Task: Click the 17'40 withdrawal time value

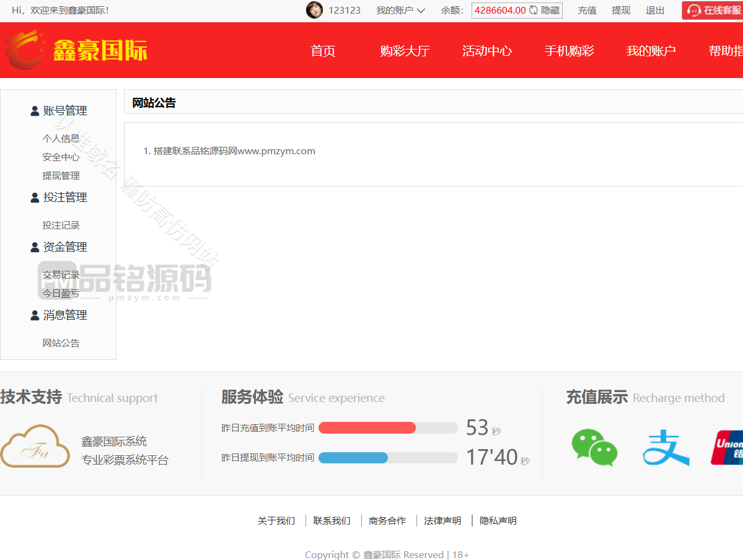Action: (x=498, y=458)
